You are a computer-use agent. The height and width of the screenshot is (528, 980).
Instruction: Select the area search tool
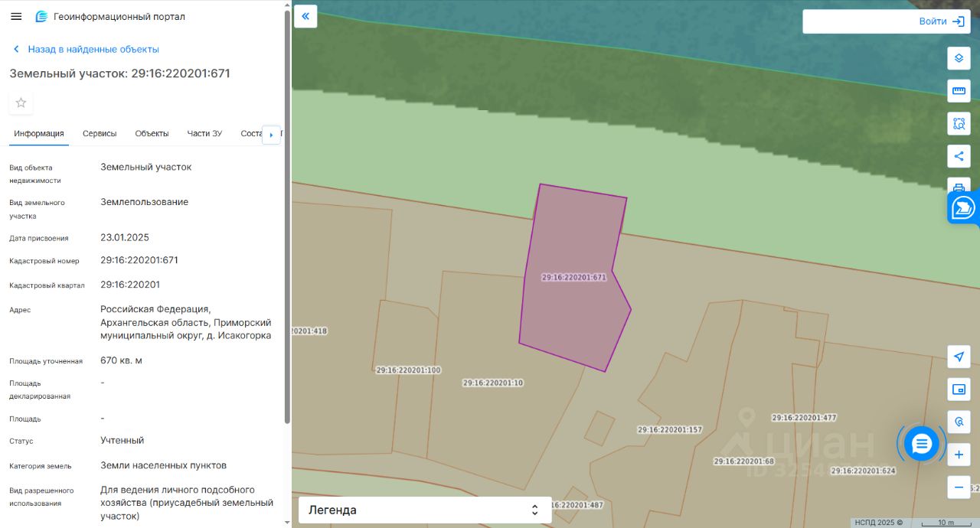click(959, 123)
